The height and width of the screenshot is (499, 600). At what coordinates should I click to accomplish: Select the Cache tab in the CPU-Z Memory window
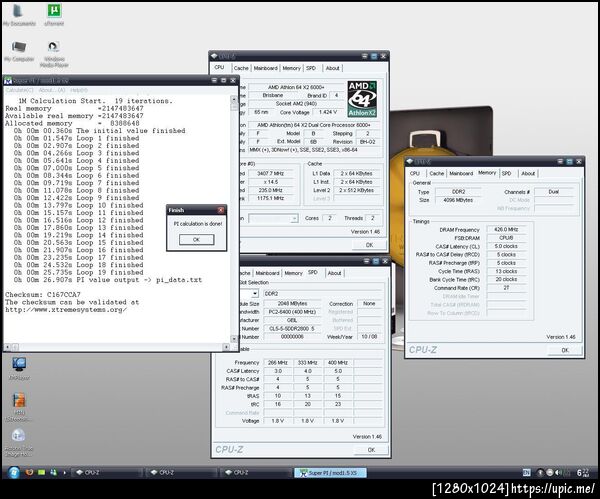coord(437,173)
